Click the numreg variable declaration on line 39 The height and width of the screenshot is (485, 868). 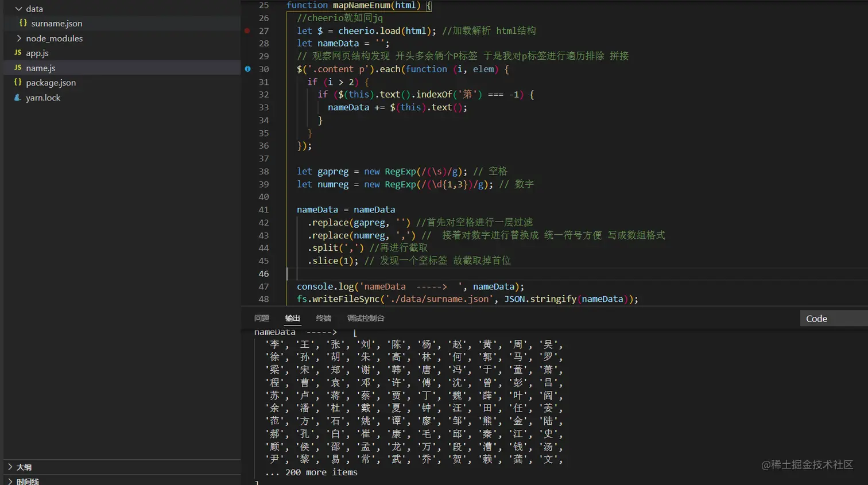click(x=333, y=184)
